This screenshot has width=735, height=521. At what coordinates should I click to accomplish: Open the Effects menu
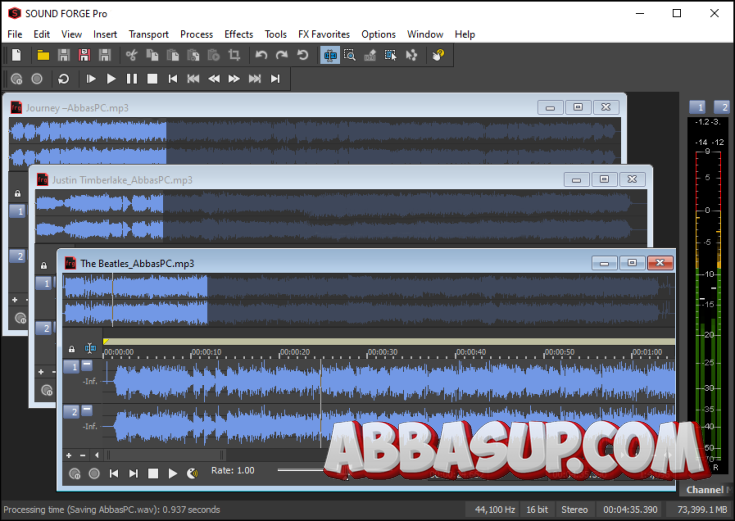coord(239,34)
